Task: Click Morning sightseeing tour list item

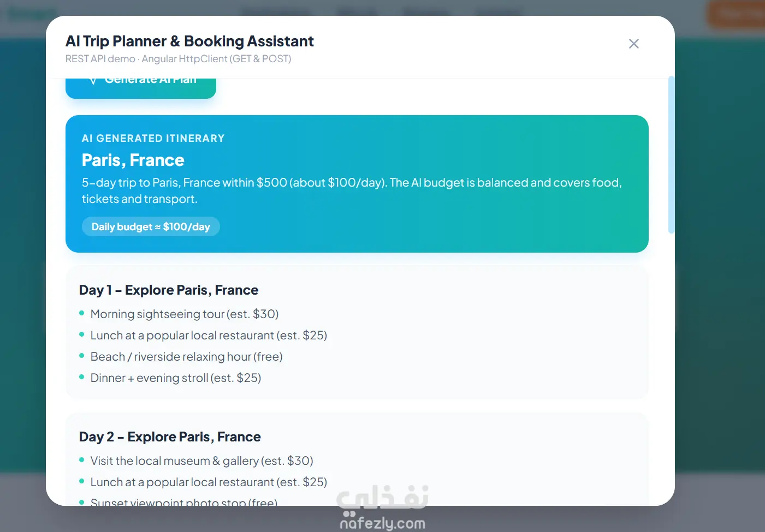Action: pyautogui.click(x=185, y=314)
